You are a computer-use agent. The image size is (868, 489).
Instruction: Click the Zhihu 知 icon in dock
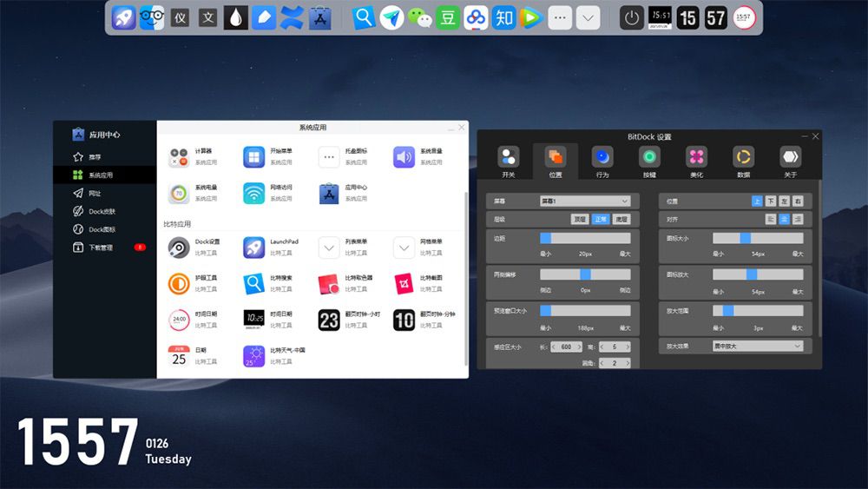503,18
